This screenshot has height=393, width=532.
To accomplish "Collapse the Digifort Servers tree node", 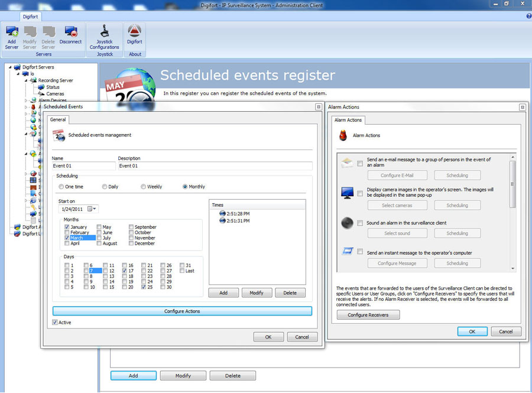I will [x=10, y=67].
